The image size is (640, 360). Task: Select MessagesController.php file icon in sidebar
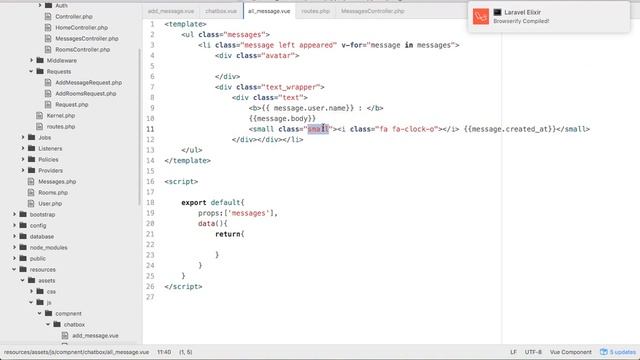pos(48,38)
